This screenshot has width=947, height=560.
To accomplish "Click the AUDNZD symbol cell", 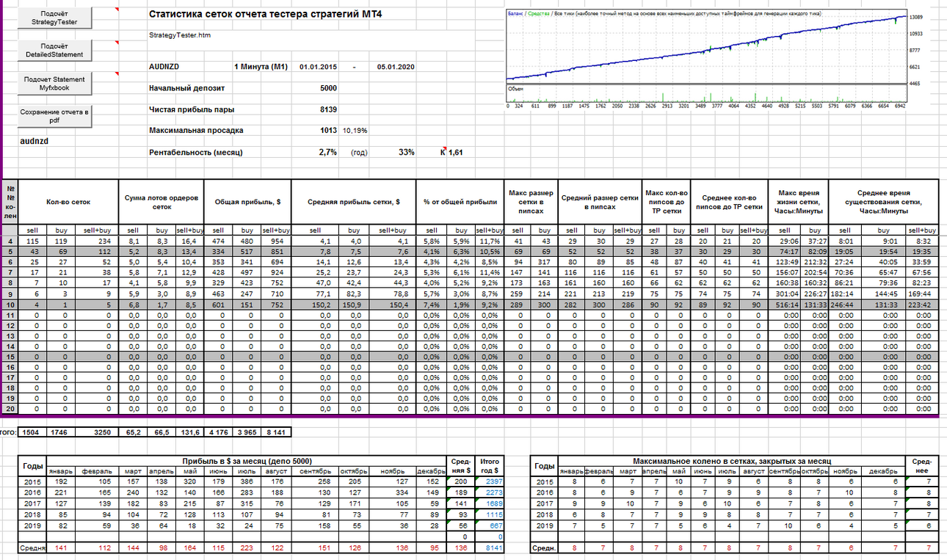I will 164,67.
